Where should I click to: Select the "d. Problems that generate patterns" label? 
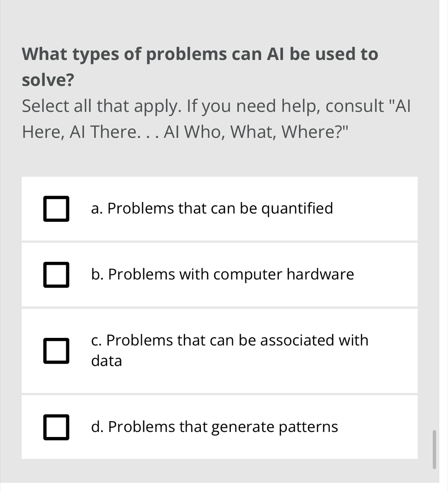point(214,427)
